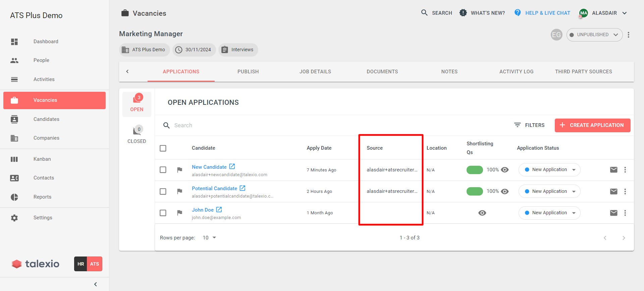Click the Potential Candidate 100% score bar
Viewport: 644px width, 291px height.
click(475, 191)
